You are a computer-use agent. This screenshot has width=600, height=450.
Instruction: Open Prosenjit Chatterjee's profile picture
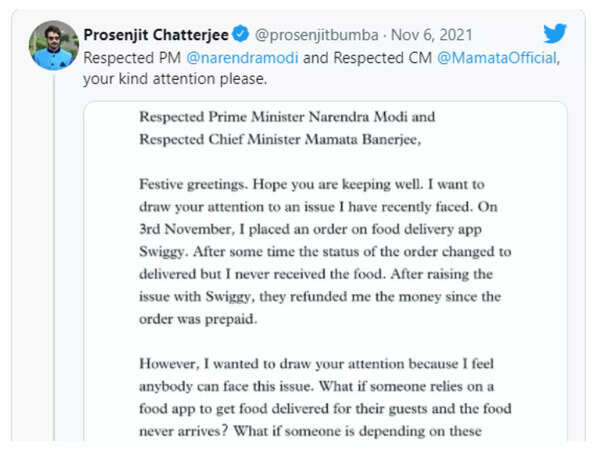coord(52,45)
